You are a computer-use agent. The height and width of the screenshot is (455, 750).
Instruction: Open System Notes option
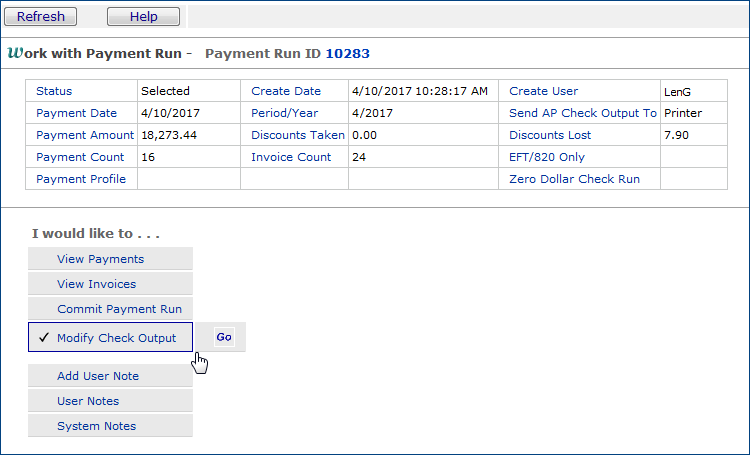coord(96,426)
